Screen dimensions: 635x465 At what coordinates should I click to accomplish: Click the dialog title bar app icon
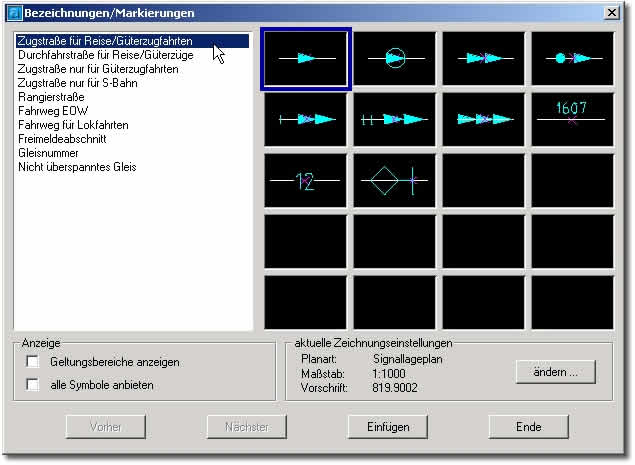tap(15, 13)
